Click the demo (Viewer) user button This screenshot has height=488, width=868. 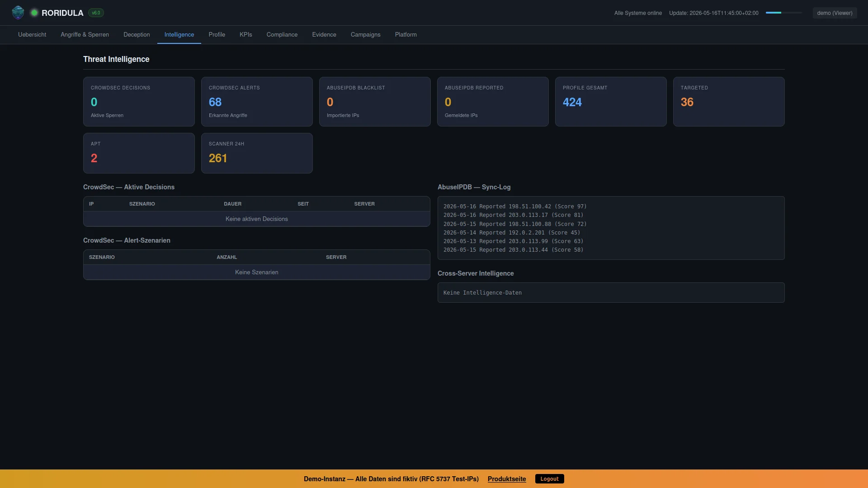pyautogui.click(x=835, y=13)
